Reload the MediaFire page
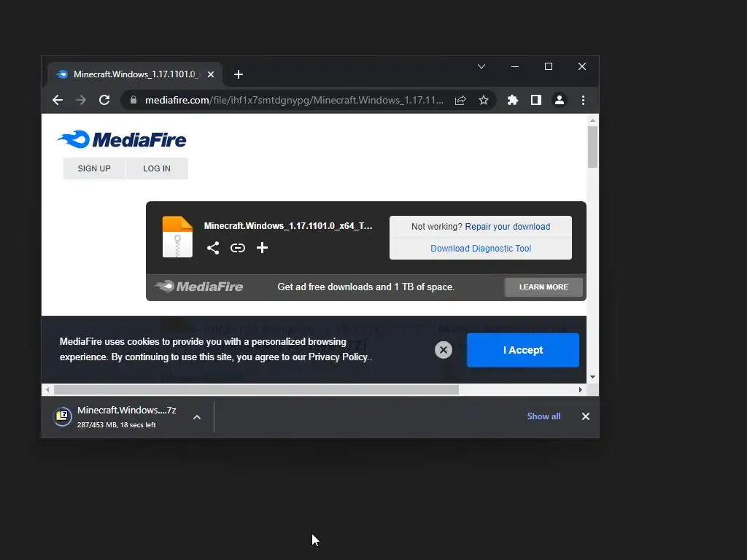This screenshot has width=747, height=560. pyautogui.click(x=104, y=100)
